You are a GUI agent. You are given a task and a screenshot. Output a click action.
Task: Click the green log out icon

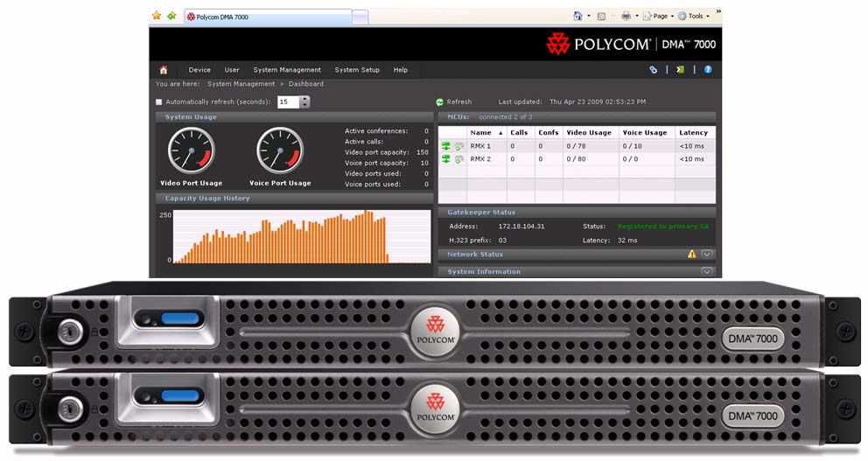click(681, 70)
